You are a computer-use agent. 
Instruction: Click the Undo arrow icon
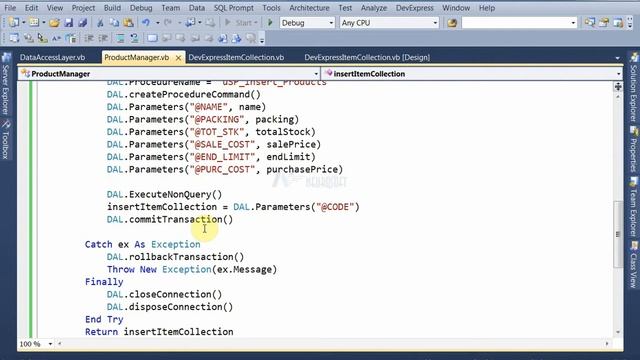[146, 22]
